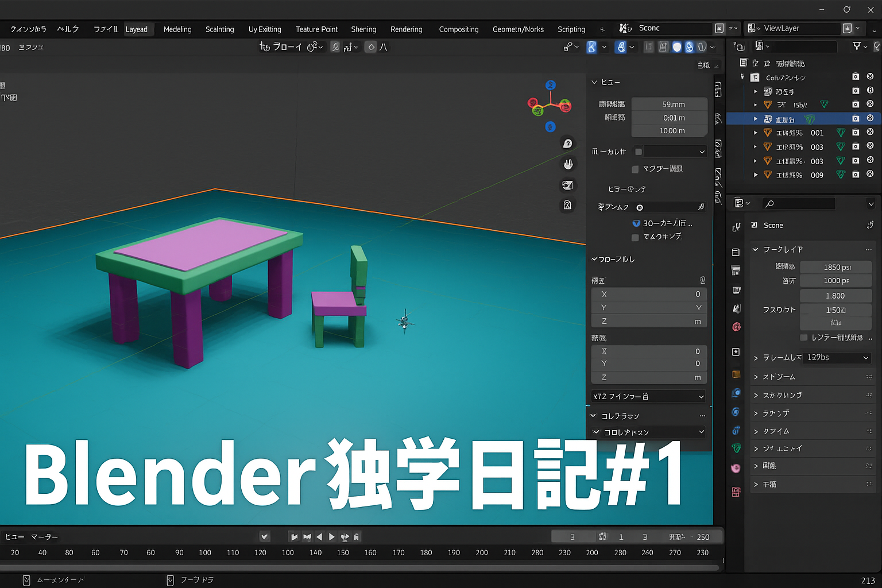The height and width of the screenshot is (588, 882).
Task: Open the View Layer tab in Properties
Action: pos(736,290)
